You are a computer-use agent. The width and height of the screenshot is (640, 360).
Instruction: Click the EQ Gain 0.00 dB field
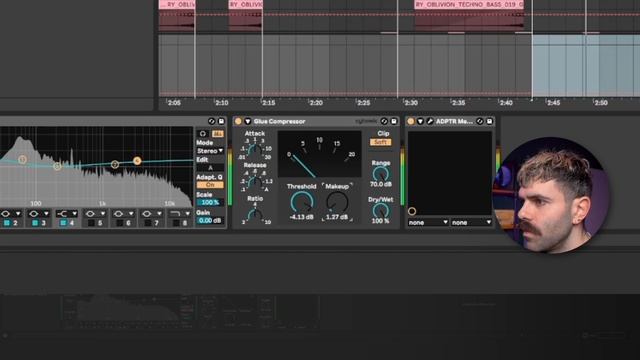(x=210, y=220)
